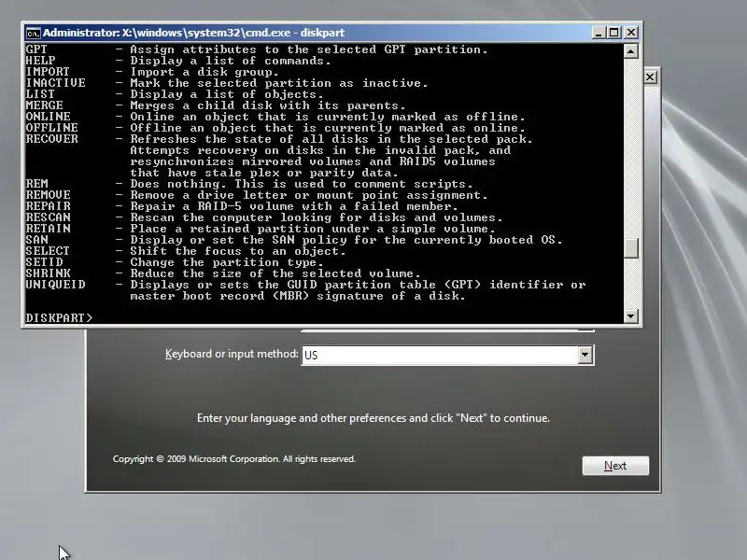Click 'Reduce the size of the selected volume' text
747x560 pixels.
pyautogui.click(x=275, y=273)
